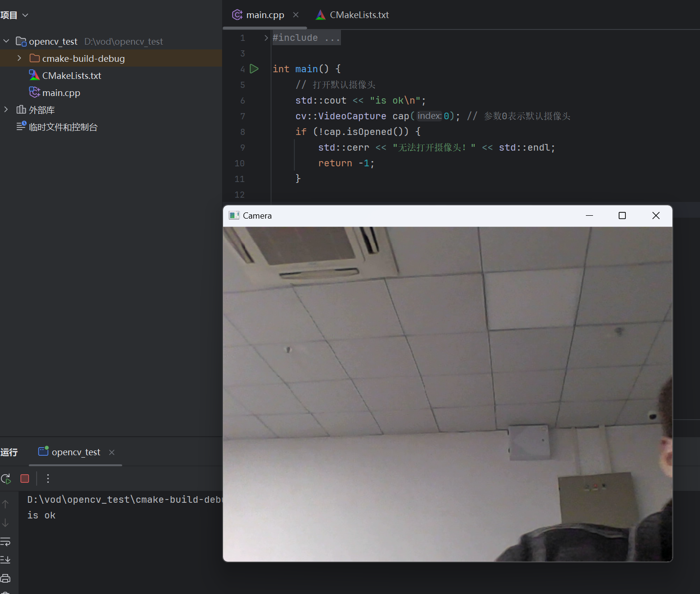Open the More options kebab menu
This screenshot has height=594, width=700.
48,479
